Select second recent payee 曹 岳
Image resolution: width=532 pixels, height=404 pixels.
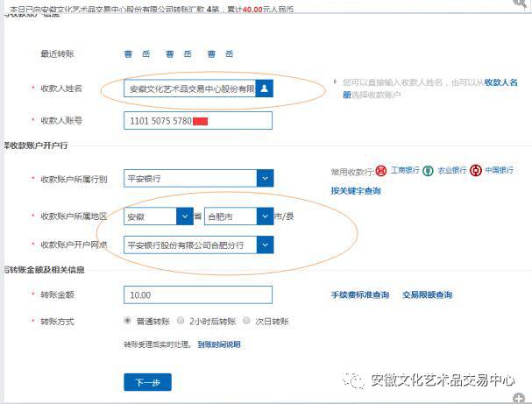point(179,54)
